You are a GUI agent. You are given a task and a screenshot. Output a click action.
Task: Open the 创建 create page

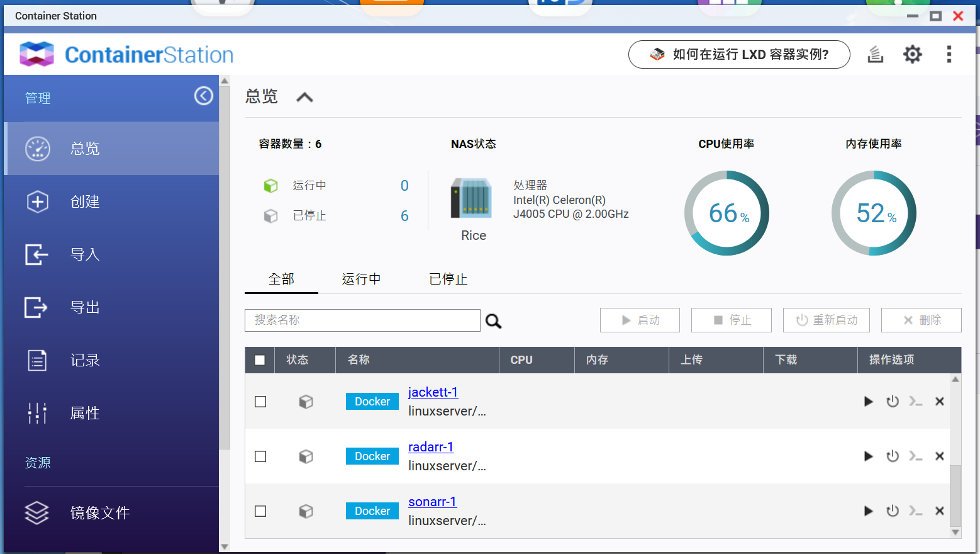point(111,201)
